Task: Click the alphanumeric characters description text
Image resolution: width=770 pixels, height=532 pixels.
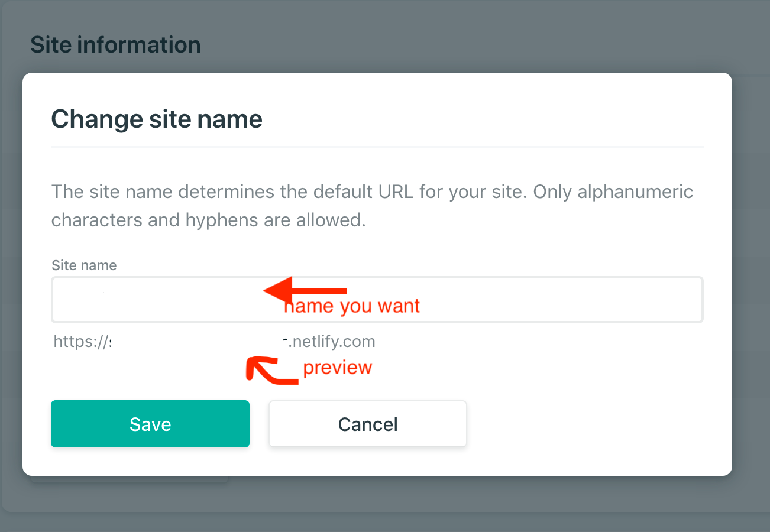Action: pos(372,205)
